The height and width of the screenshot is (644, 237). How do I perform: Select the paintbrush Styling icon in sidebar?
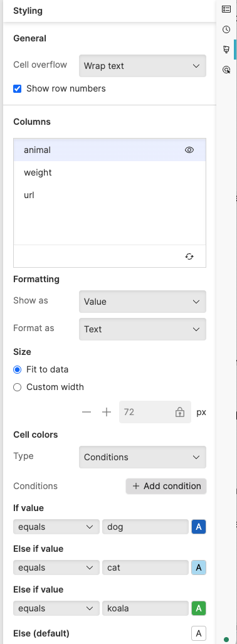pos(226,50)
